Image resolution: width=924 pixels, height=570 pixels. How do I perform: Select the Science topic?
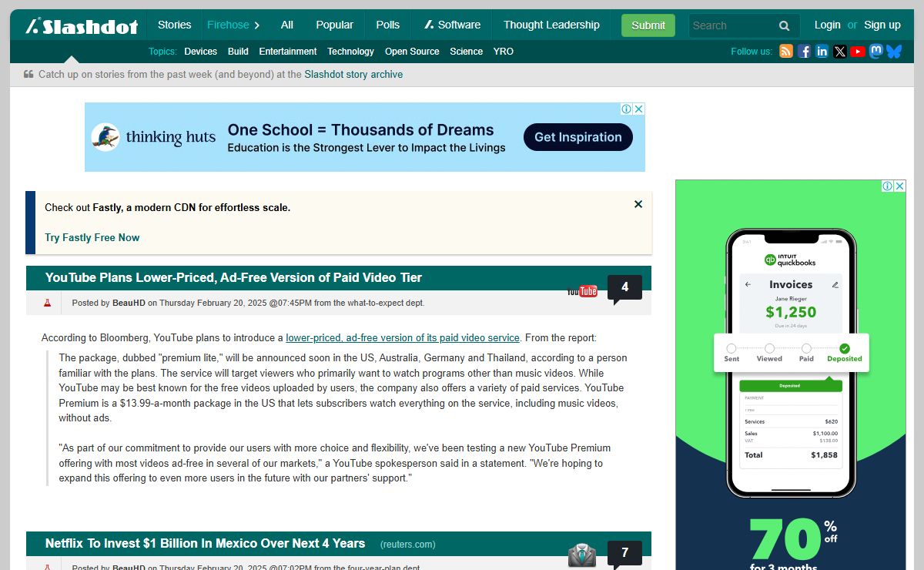coord(467,52)
